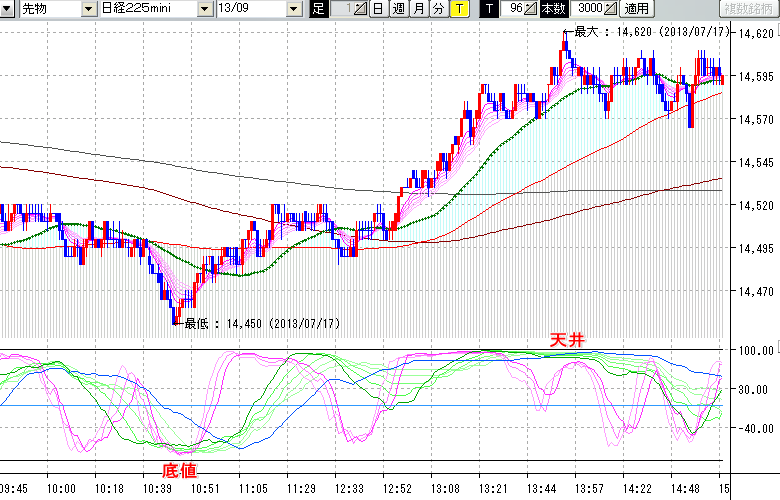
Task: Switch chart to 月 (monthly) timeframe
Action: [x=418, y=9]
